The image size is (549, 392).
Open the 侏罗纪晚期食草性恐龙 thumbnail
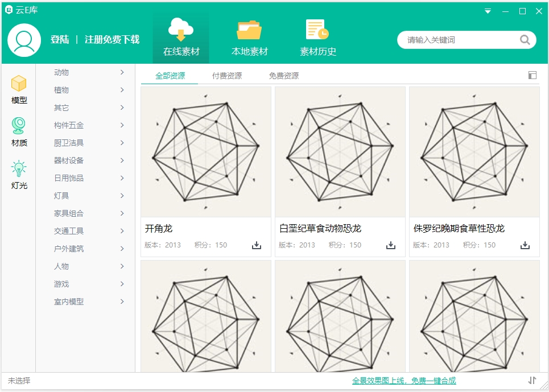[x=474, y=152]
